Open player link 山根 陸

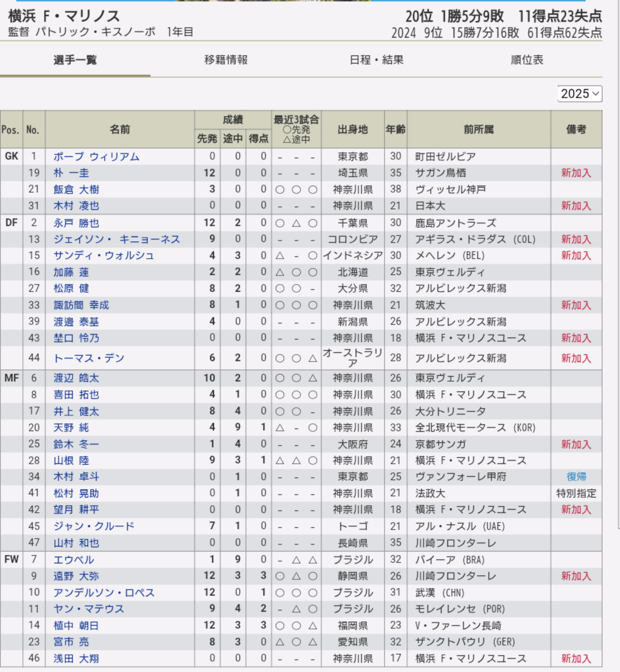point(71,461)
